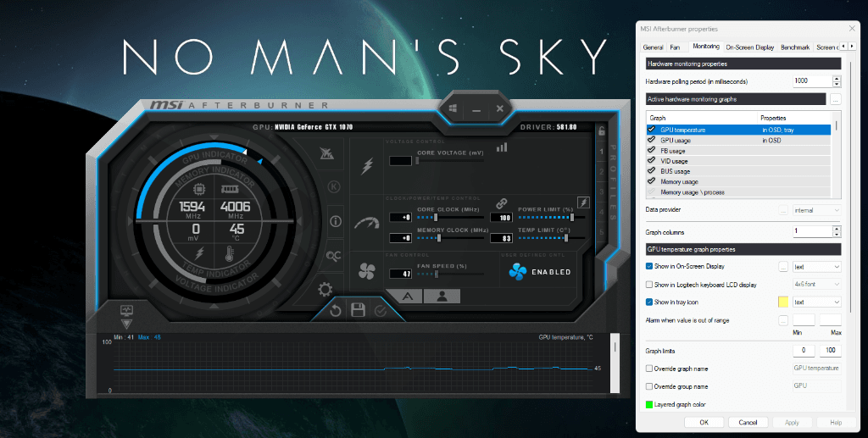Save the current overclock profile
The image size is (868, 438).
point(358,310)
